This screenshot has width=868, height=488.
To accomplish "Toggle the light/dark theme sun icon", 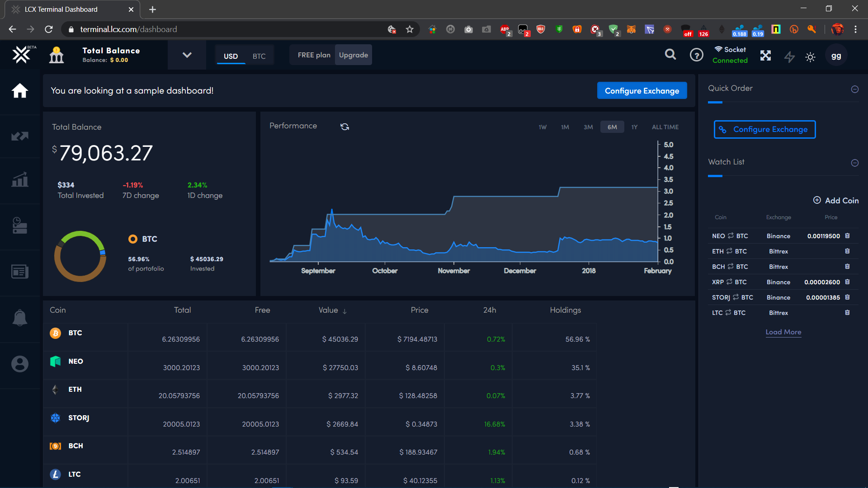I will (810, 57).
